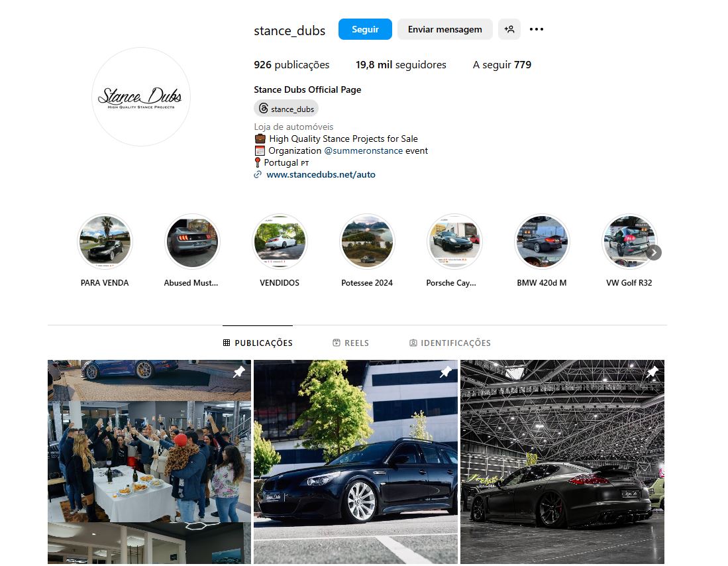Open the Porsche Cayman highlight
This screenshot has height=566, width=728.
tap(454, 242)
